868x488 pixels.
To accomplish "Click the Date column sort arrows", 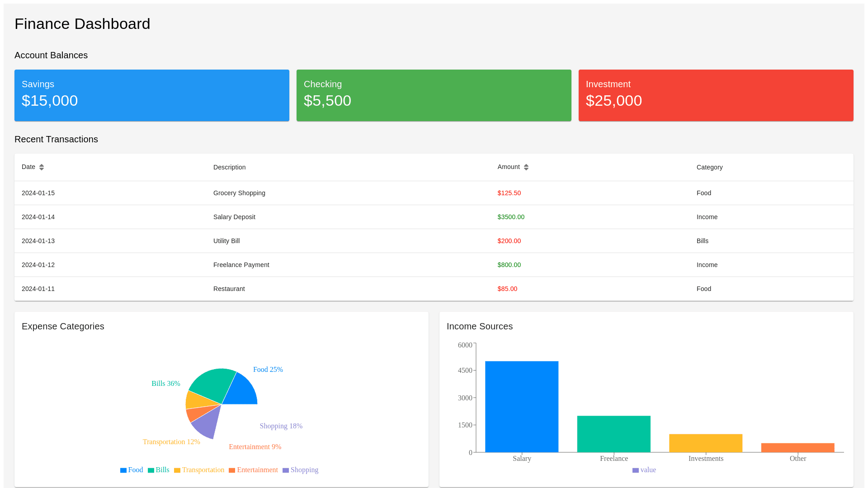I will click(x=41, y=167).
